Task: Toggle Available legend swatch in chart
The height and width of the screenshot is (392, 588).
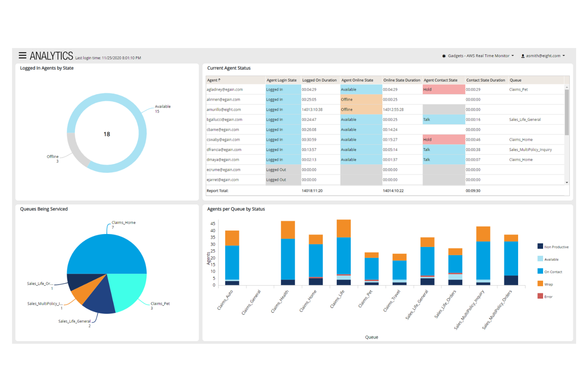Action: [540, 259]
